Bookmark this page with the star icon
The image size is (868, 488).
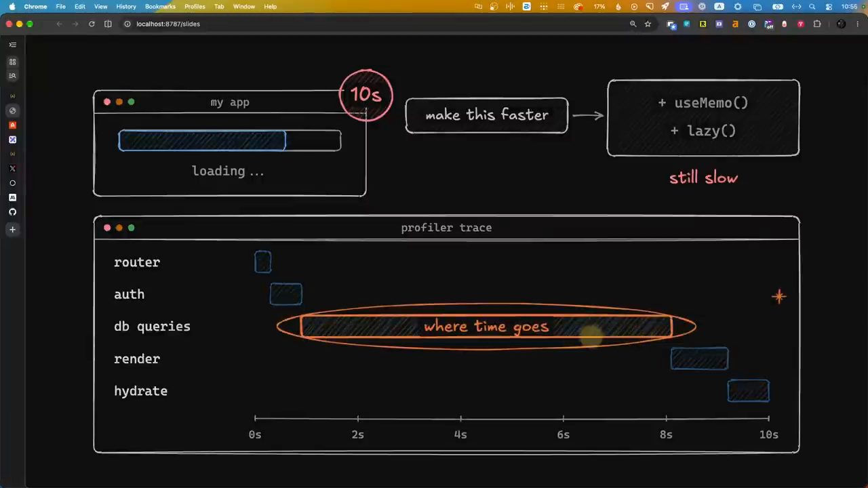tap(648, 24)
